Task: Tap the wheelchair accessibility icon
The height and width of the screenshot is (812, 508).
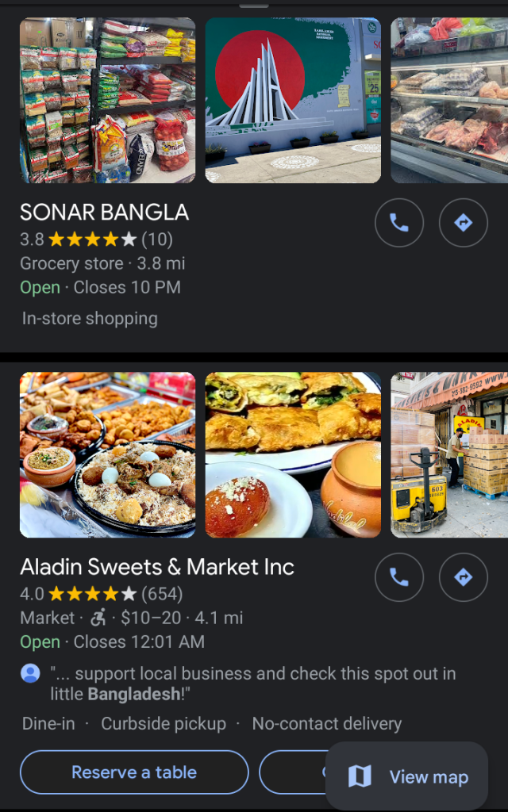Action: (98, 618)
